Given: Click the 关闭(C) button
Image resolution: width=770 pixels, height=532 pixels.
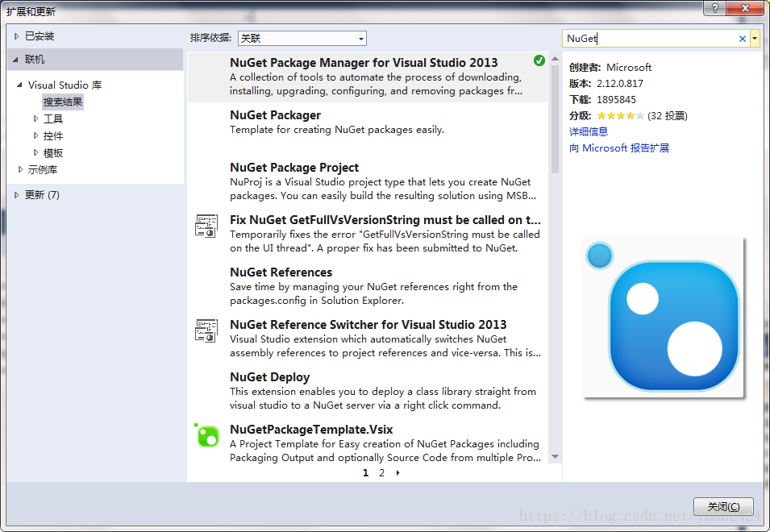Looking at the screenshot, I should 723,506.
